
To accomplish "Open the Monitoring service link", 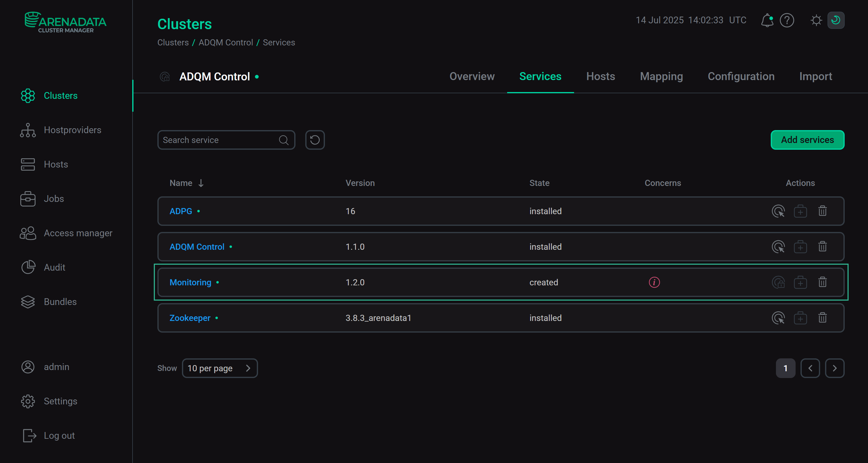I will tap(190, 282).
